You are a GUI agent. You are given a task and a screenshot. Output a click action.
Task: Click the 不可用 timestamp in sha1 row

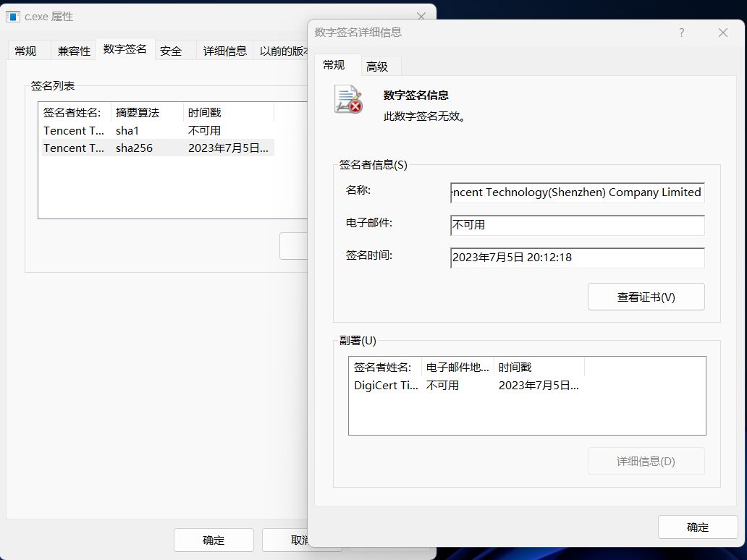[x=204, y=130]
